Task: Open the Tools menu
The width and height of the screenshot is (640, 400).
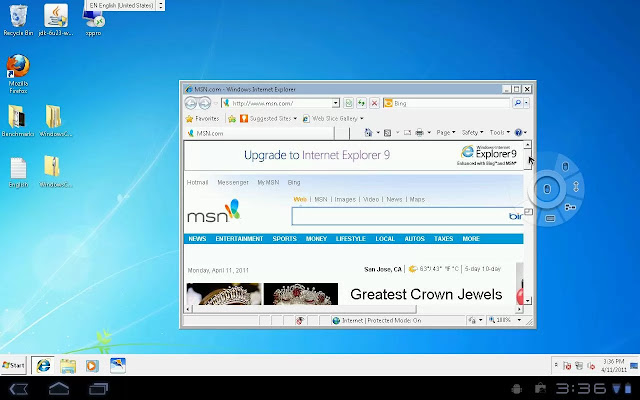Action: 500,133
